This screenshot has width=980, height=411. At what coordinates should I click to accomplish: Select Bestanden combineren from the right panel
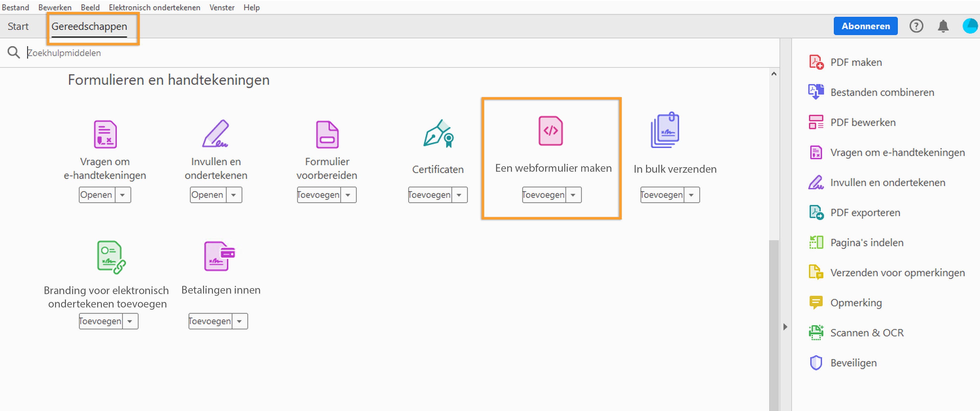[x=882, y=92]
